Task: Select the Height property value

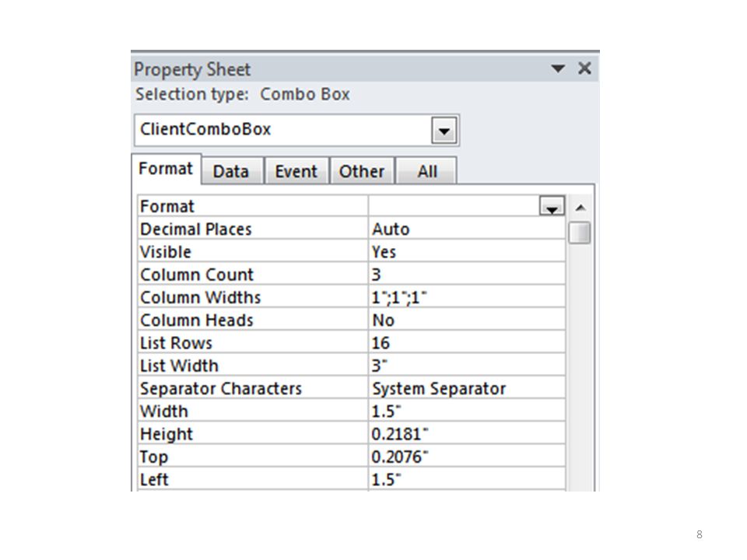Action: [466, 434]
